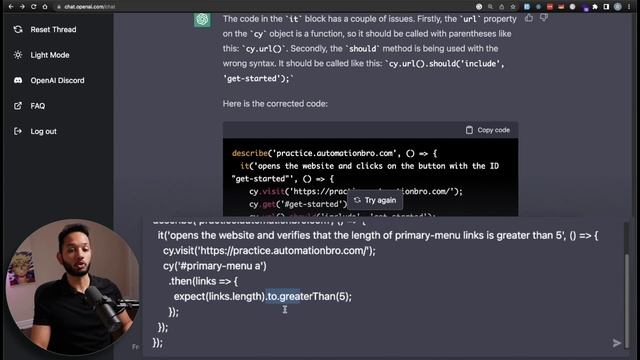Reload the page with the refresh icon
The height and width of the screenshot is (360, 640).
pos(34,7)
